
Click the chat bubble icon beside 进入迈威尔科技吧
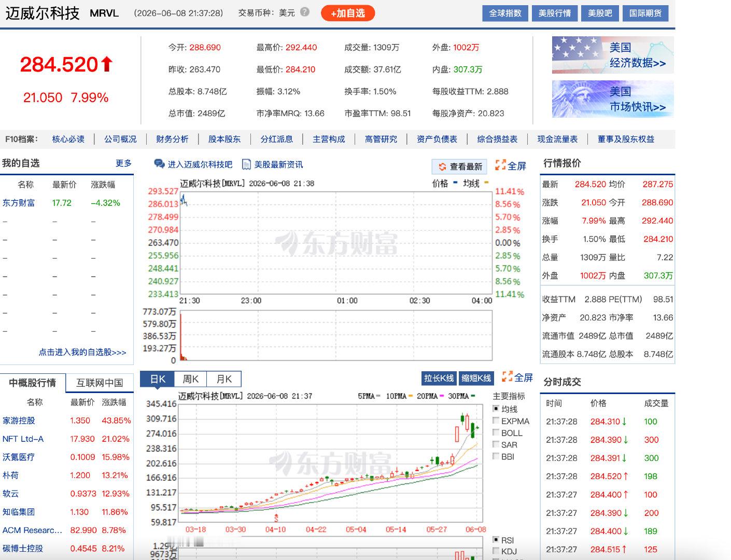(159, 164)
